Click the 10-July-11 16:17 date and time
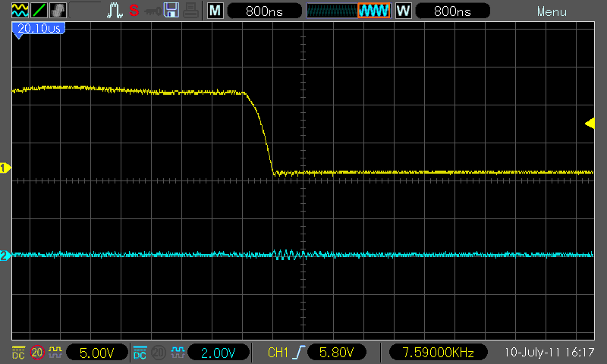The width and height of the screenshot is (607, 364). coord(549,353)
